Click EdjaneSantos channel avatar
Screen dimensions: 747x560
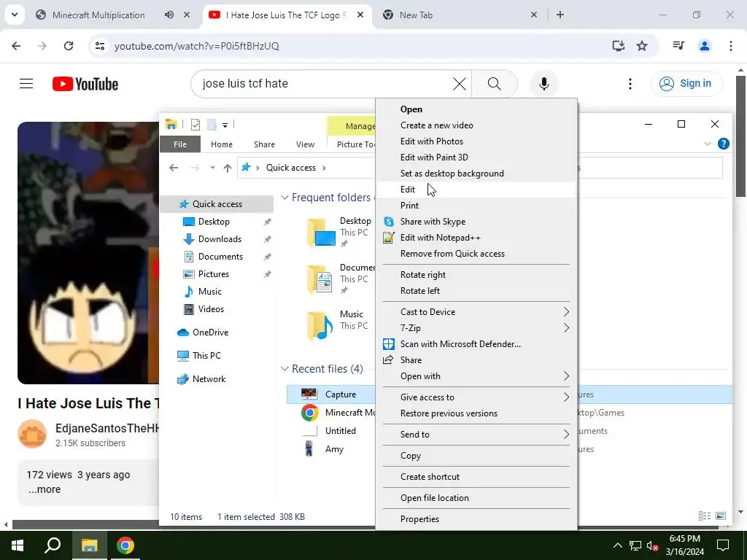coord(32,435)
